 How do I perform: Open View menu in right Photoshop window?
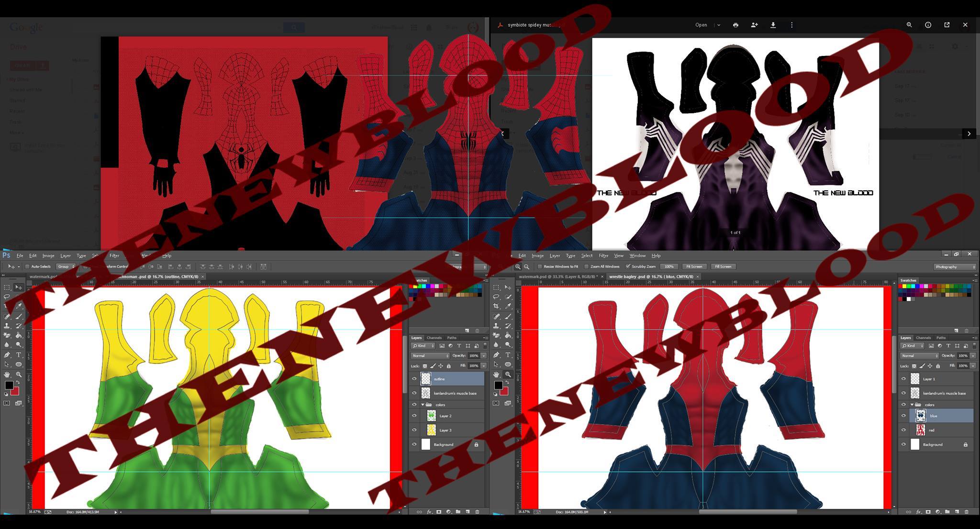(x=619, y=255)
